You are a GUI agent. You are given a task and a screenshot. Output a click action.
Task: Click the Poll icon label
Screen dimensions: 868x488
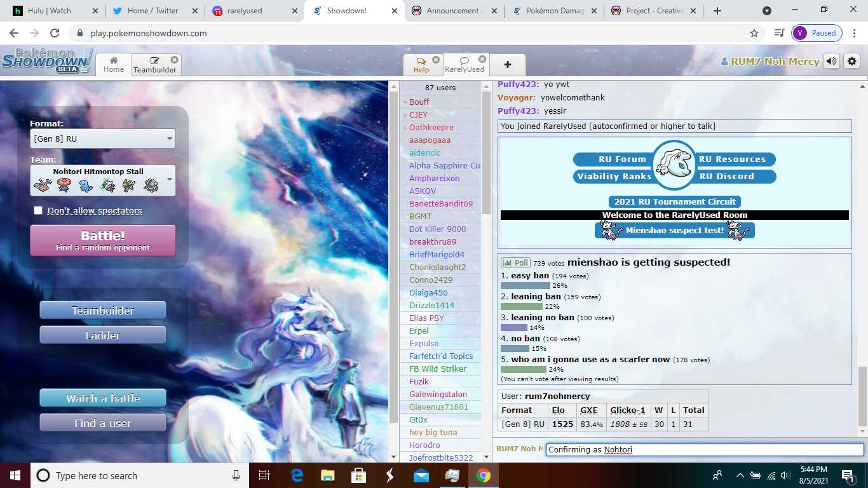coord(515,262)
